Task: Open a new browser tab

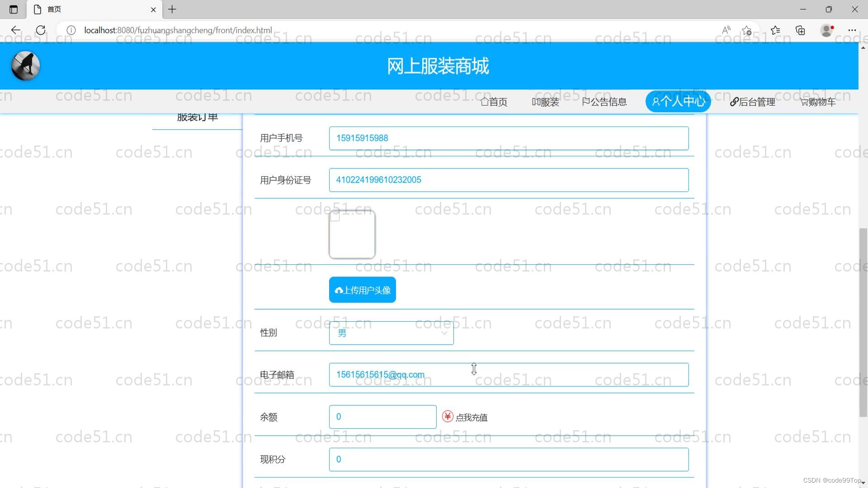Action: pyautogui.click(x=172, y=9)
